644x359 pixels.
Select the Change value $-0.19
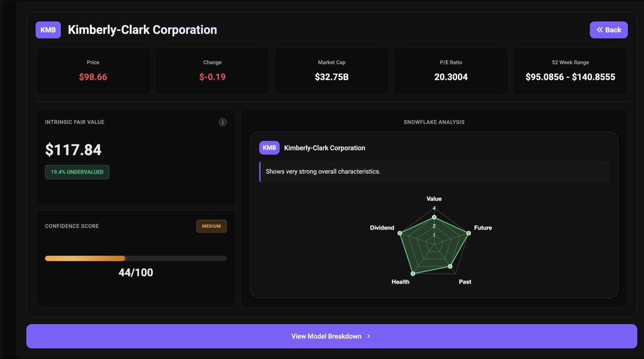[213, 77]
